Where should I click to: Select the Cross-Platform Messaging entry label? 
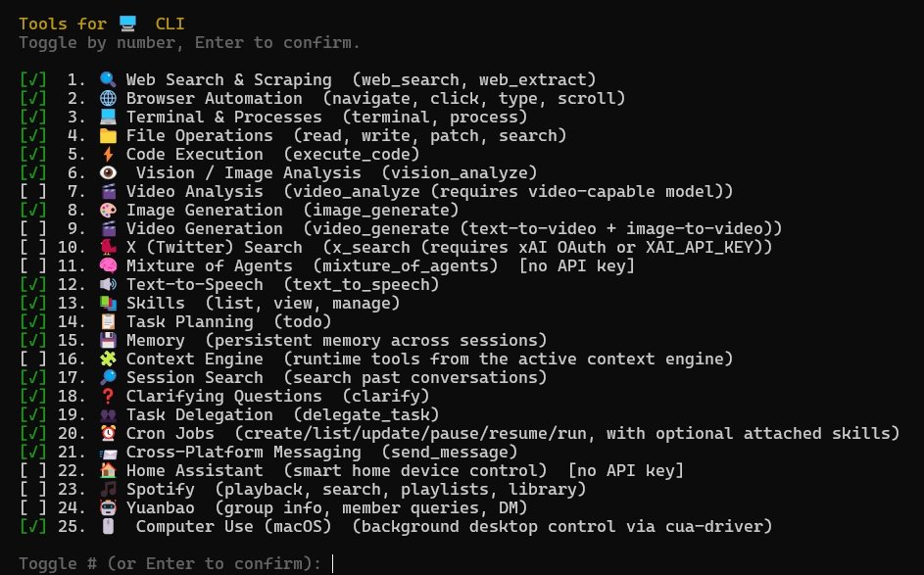243,453
